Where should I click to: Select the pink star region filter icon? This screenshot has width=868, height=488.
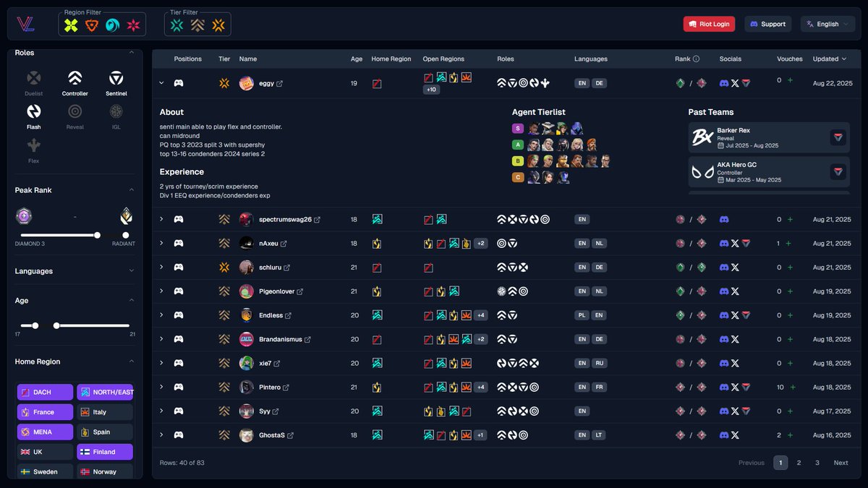pos(133,25)
